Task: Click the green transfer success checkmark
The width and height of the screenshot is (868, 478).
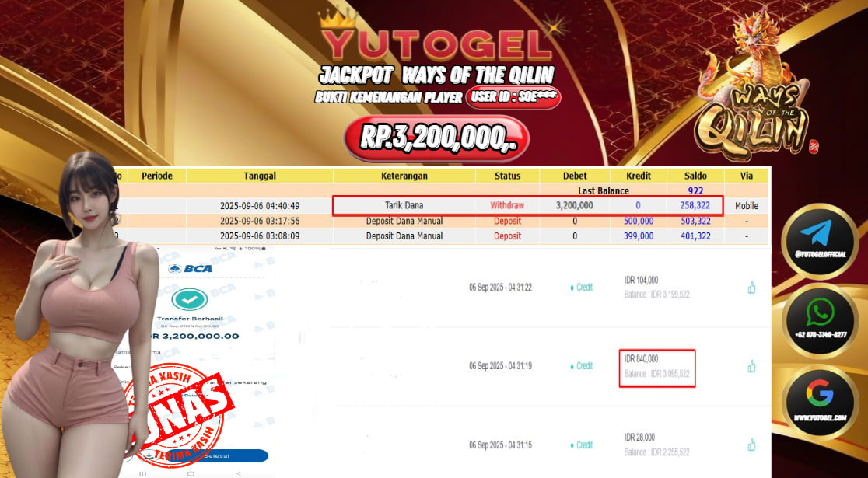Action: pyautogui.click(x=189, y=299)
